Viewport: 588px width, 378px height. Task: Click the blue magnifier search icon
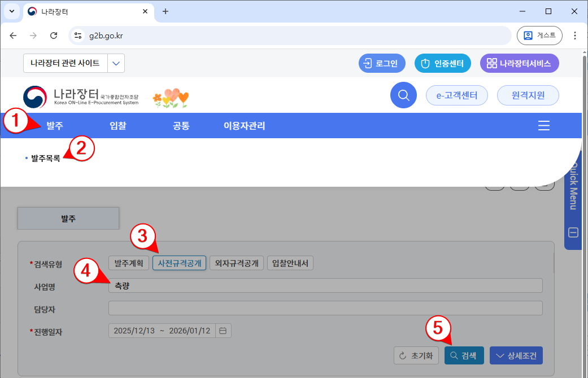(403, 95)
